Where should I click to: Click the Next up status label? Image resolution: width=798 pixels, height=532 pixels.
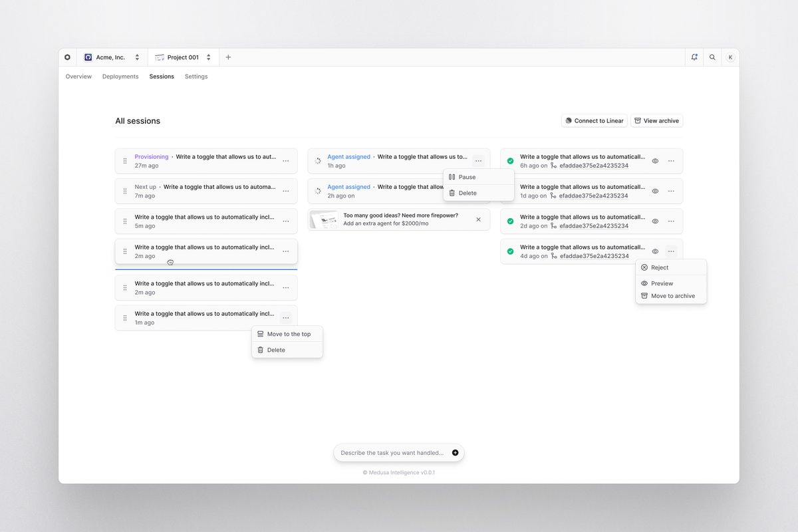(146, 187)
